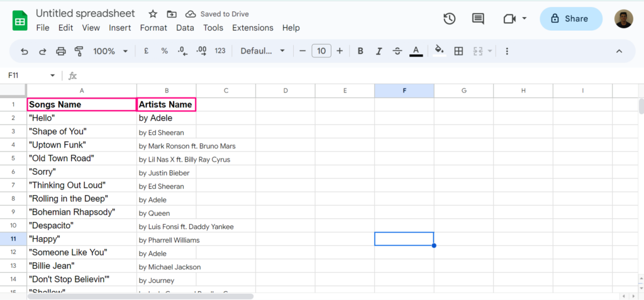Select column A header

click(x=82, y=91)
